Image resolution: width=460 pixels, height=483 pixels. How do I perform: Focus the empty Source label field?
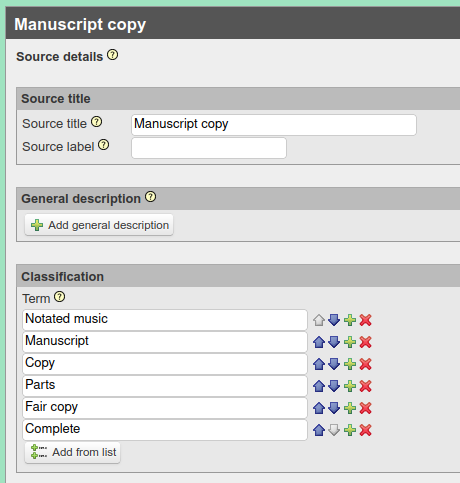pyautogui.click(x=209, y=148)
